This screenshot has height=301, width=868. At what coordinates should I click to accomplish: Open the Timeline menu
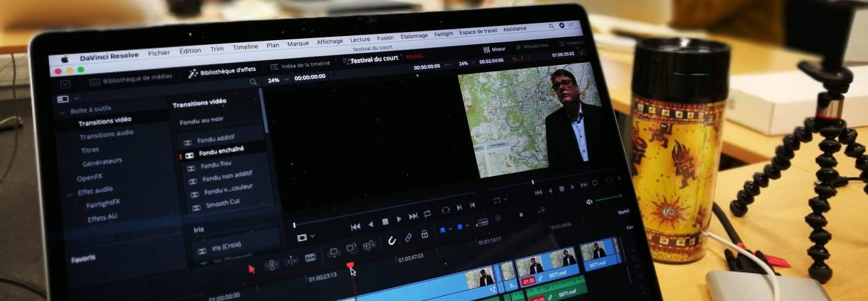(x=245, y=47)
